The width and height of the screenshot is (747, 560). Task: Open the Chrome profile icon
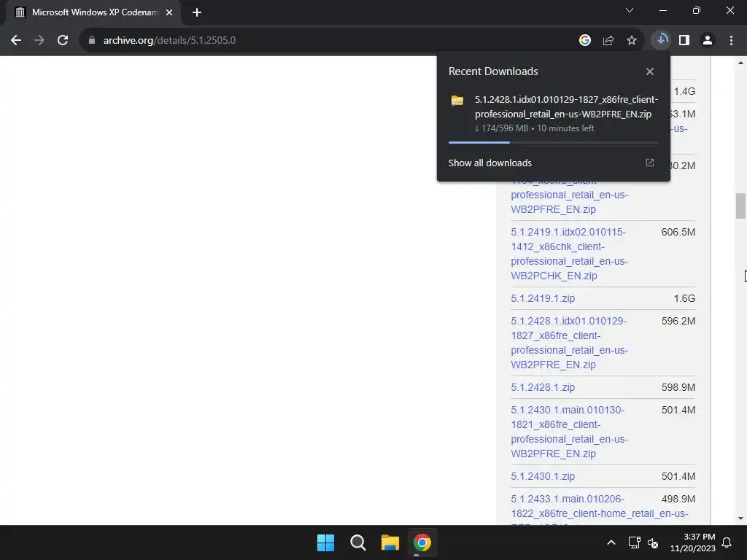tap(708, 41)
